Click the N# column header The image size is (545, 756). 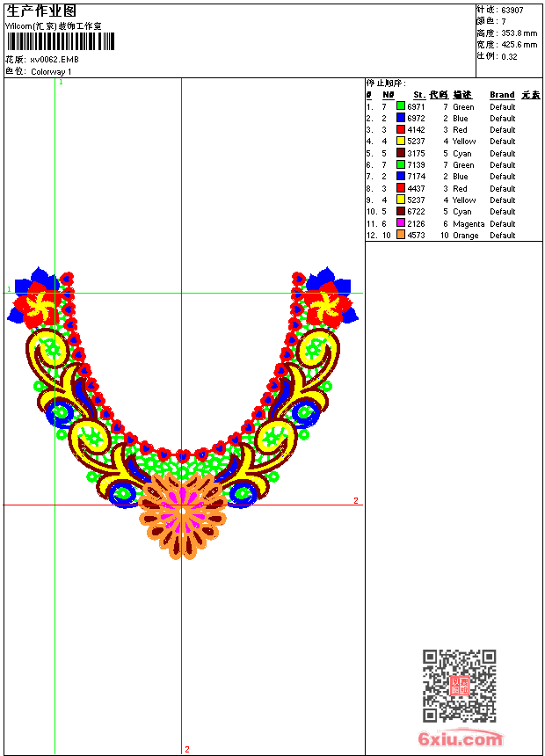point(388,95)
